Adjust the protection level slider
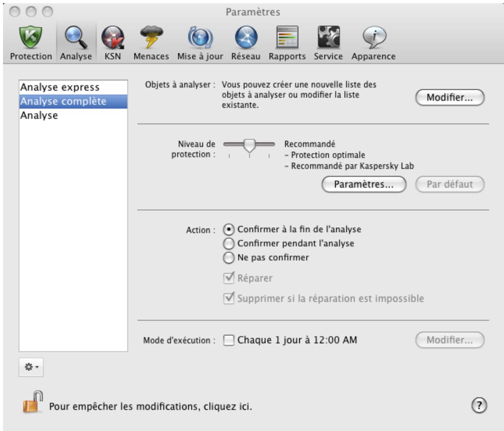The height and width of the screenshot is (431, 504). pyautogui.click(x=250, y=144)
